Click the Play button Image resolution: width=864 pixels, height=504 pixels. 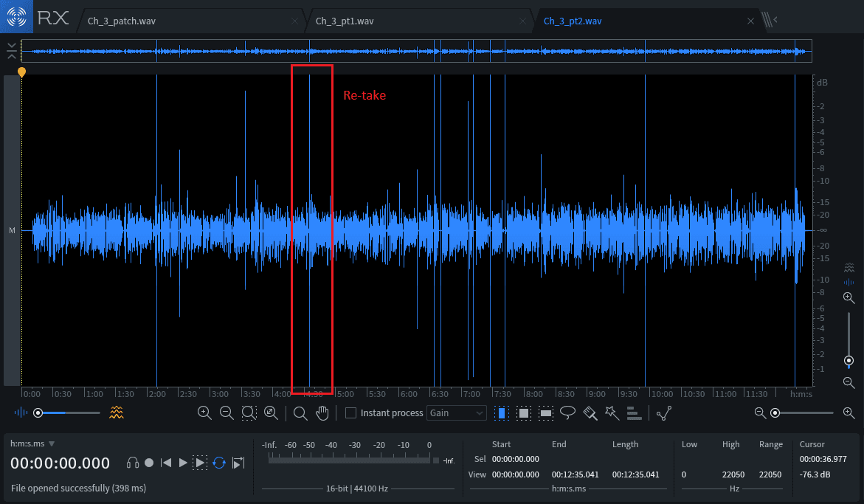point(183,463)
